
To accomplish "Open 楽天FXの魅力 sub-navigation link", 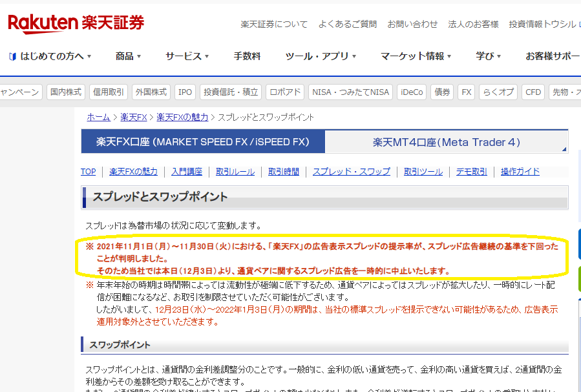I will 133,172.
